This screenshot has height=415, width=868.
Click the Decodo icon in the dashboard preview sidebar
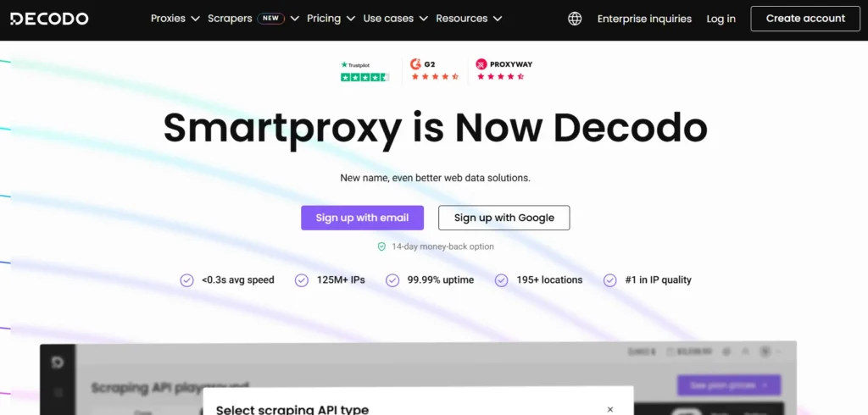[x=58, y=362]
